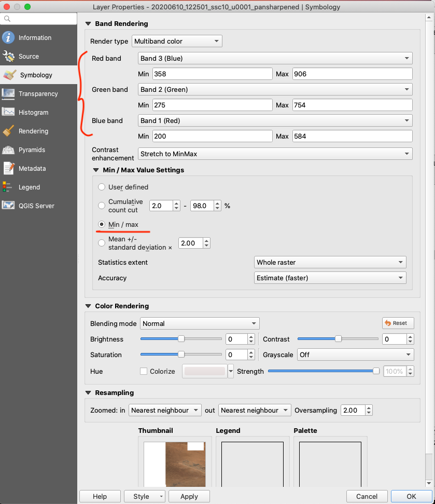Click the Rendering brush icon

tap(8, 131)
